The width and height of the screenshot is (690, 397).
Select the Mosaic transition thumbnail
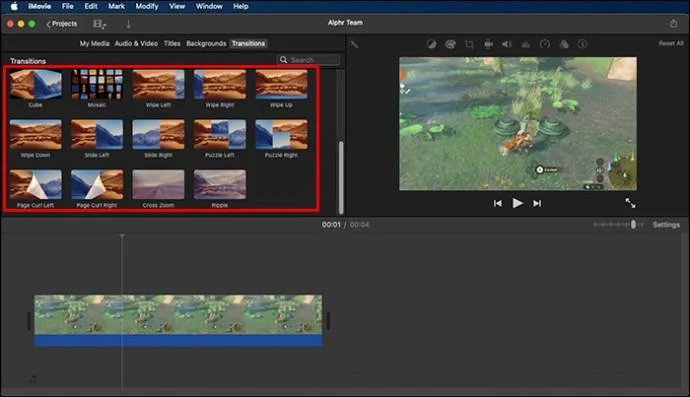[x=97, y=85]
